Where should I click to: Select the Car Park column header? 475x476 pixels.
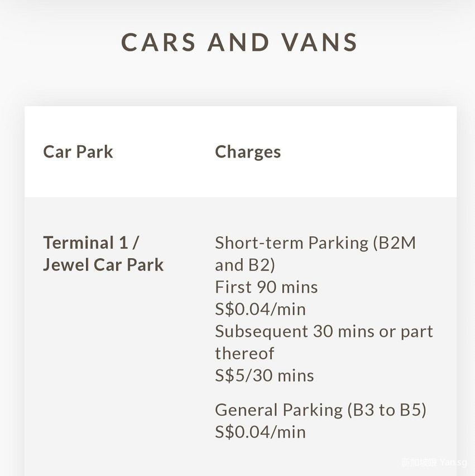pos(78,152)
